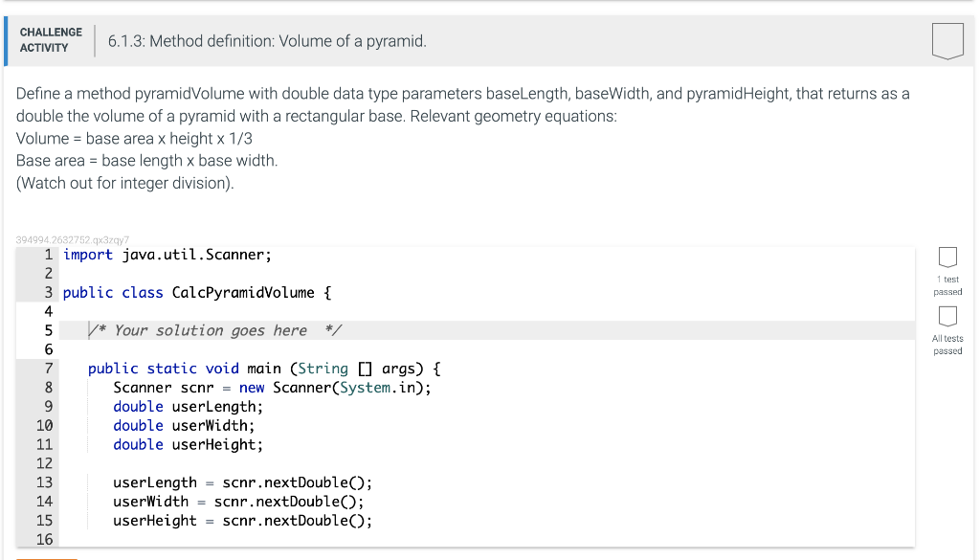Click the '1 test passed' badge icon
This screenshot has width=980, height=560.
pyautogui.click(x=947, y=257)
